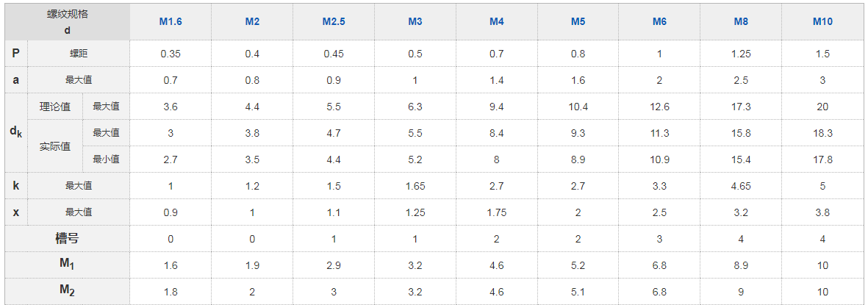Click the M1.6 thread size header link
Viewport: 868px width, 305px height.
click(171, 22)
